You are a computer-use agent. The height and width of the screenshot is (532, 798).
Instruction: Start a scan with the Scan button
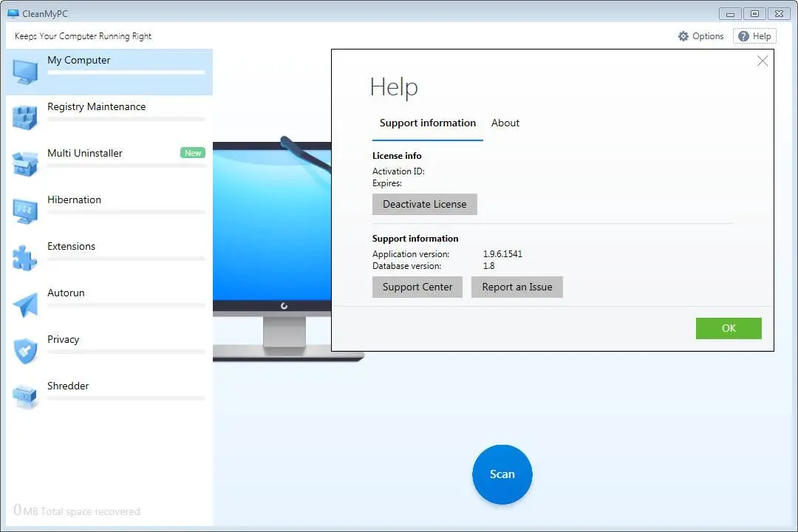click(x=502, y=474)
